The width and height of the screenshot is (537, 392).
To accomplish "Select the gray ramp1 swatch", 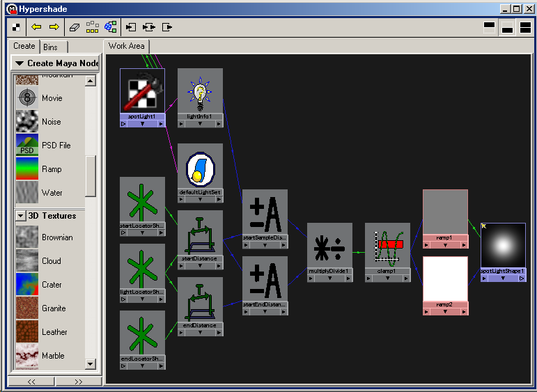I will pos(445,212).
